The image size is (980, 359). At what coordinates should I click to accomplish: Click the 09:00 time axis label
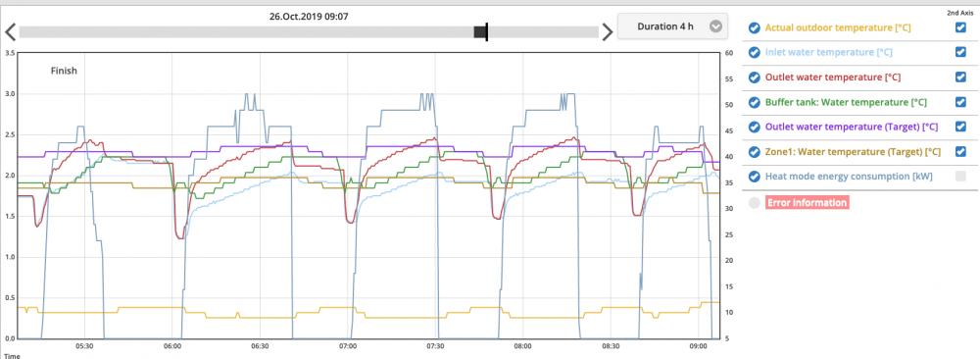[698, 346]
